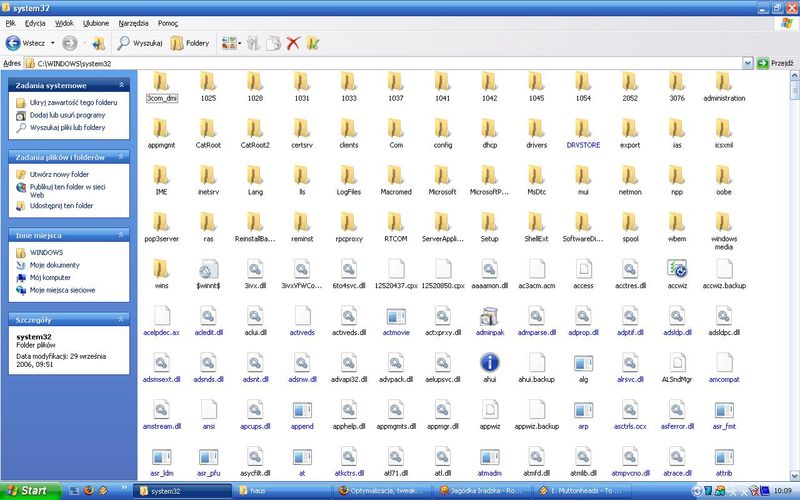Switch to the Optymalizacja, tweak taskbar window
Screen dimensions: 800x500
[x=384, y=491]
